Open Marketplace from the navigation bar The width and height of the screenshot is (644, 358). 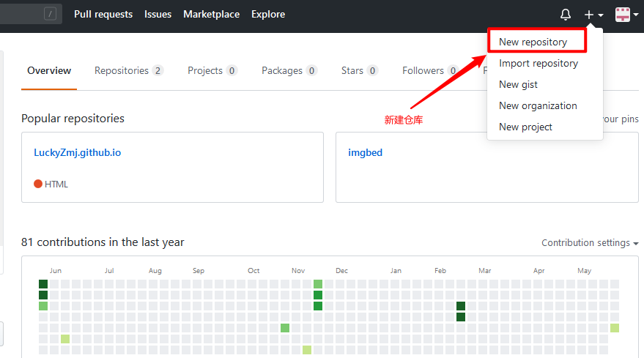click(x=211, y=14)
